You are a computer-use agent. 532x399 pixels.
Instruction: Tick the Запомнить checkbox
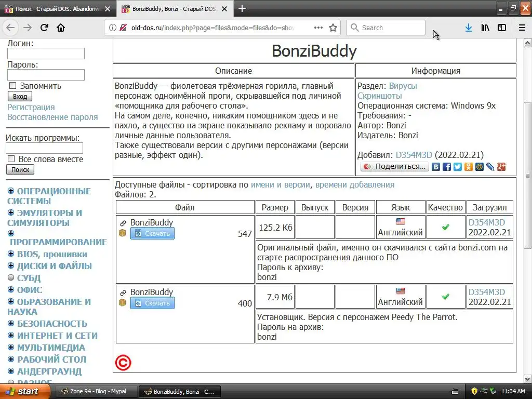click(x=12, y=86)
